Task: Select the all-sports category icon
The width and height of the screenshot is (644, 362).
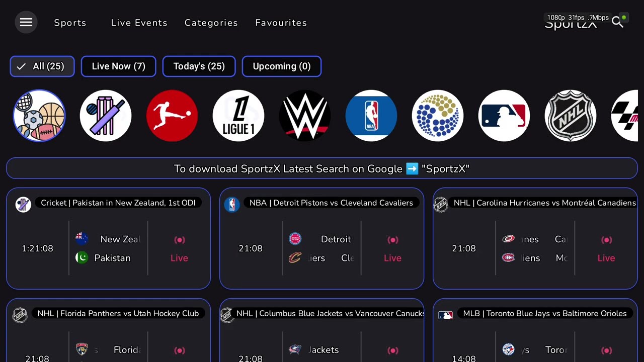Action: [39, 116]
